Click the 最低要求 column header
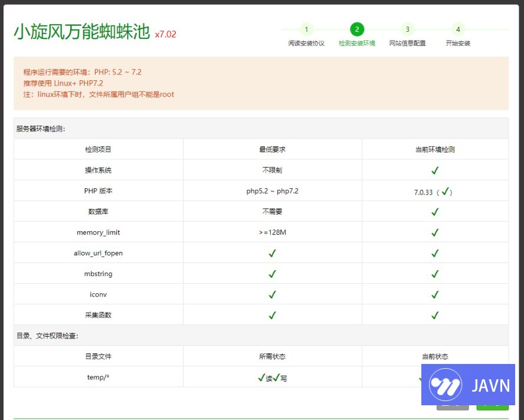This screenshot has width=524, height=420. coord(273,150)
